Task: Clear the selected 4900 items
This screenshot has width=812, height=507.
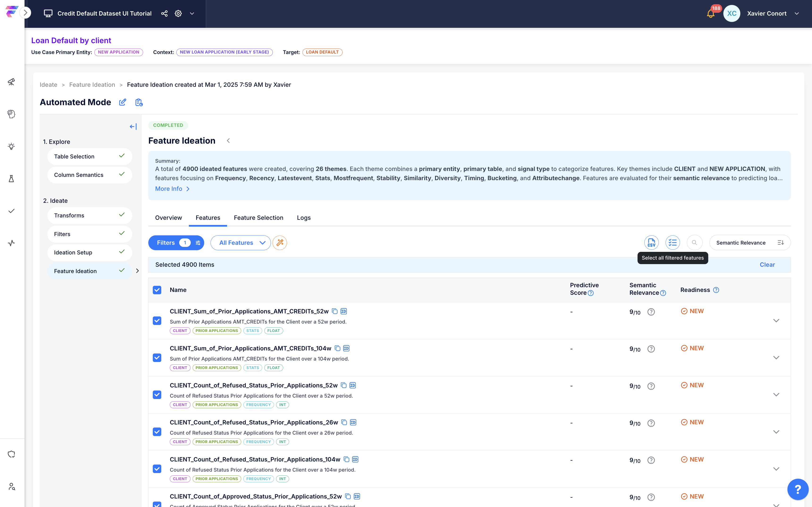Action: tap(767, 265)
